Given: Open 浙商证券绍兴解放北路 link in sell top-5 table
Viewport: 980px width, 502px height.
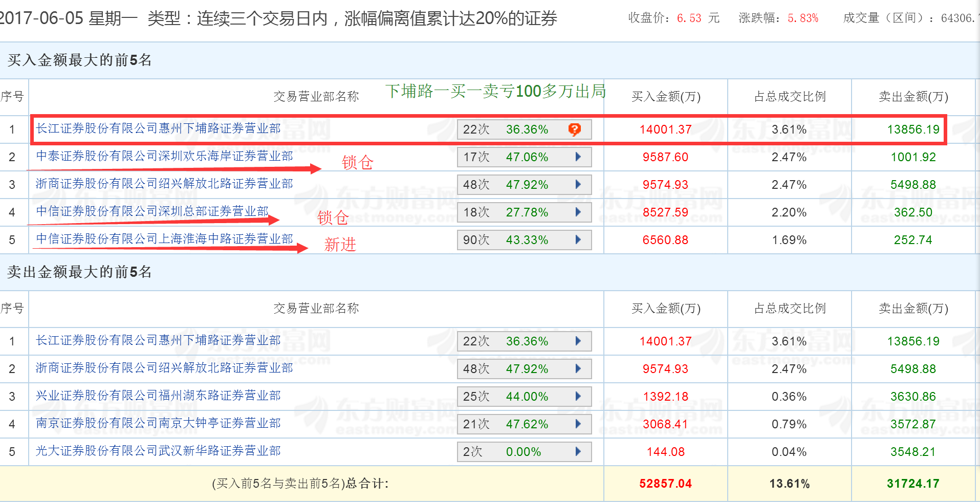Looking at the screenshot, I should click(164, 368).
